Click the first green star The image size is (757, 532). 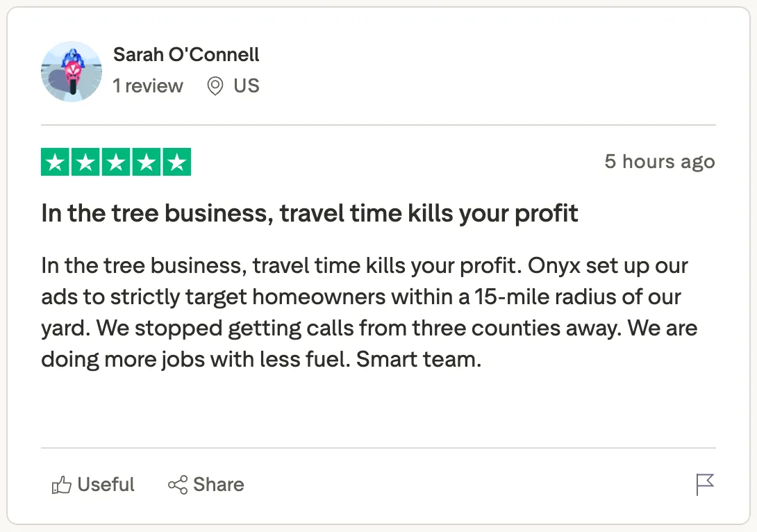[x=56, y=163]
